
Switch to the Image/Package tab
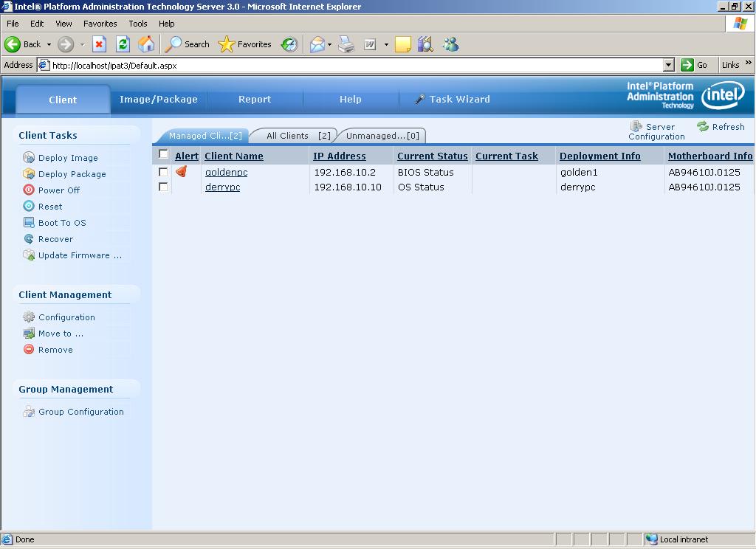pyautogui.click(x=159, y=100)
